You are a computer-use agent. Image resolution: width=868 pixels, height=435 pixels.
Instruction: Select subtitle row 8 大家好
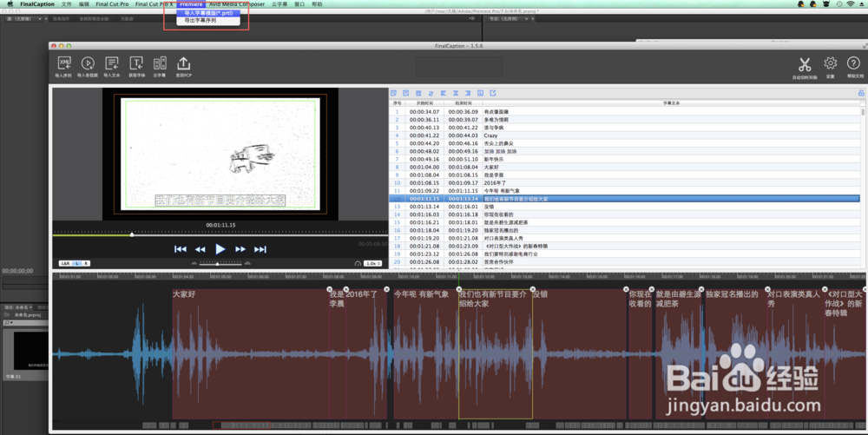[x=625, y=167]
